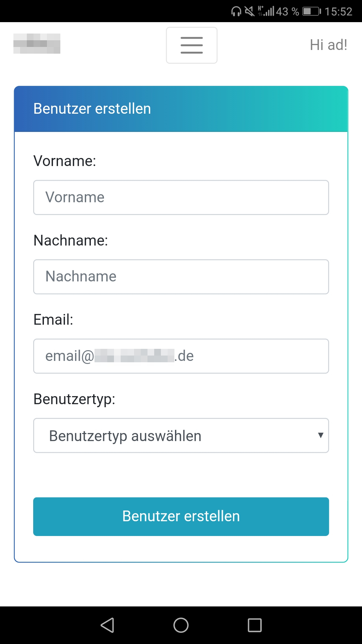This screenshot has height=644, width=362.
Task: Open the hamburger navigation menu
Action: (192, 45)
